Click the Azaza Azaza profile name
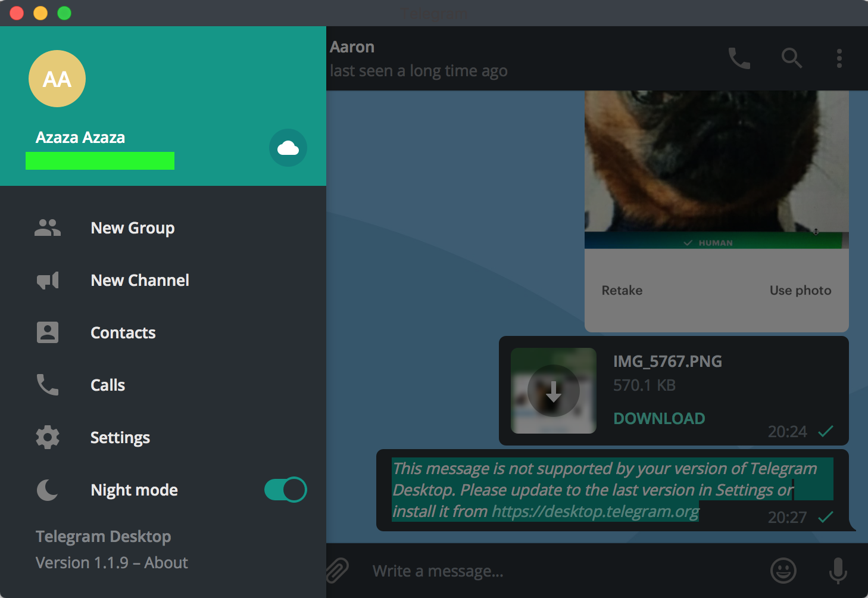The width and height of the screenshot is (868, 598). click(x=80, y=137)
